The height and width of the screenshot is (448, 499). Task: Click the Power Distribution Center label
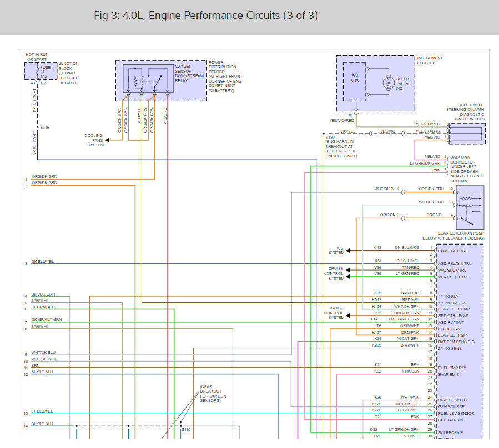coord(225,77)
